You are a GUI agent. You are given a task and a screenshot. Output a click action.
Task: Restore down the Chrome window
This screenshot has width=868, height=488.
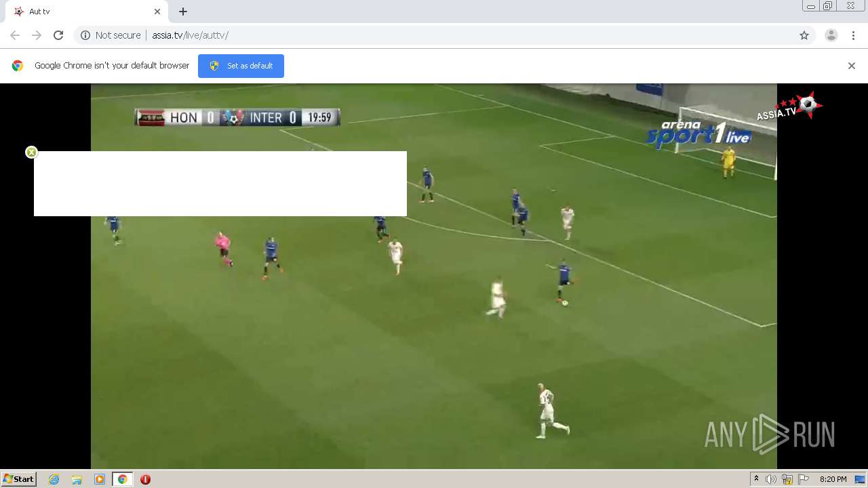point(827,6)
